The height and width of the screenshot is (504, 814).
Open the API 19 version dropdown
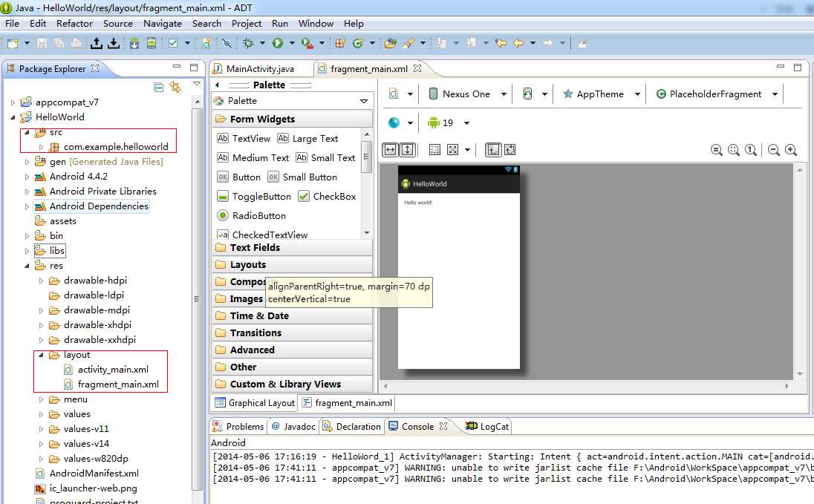(x=466, y=123)
